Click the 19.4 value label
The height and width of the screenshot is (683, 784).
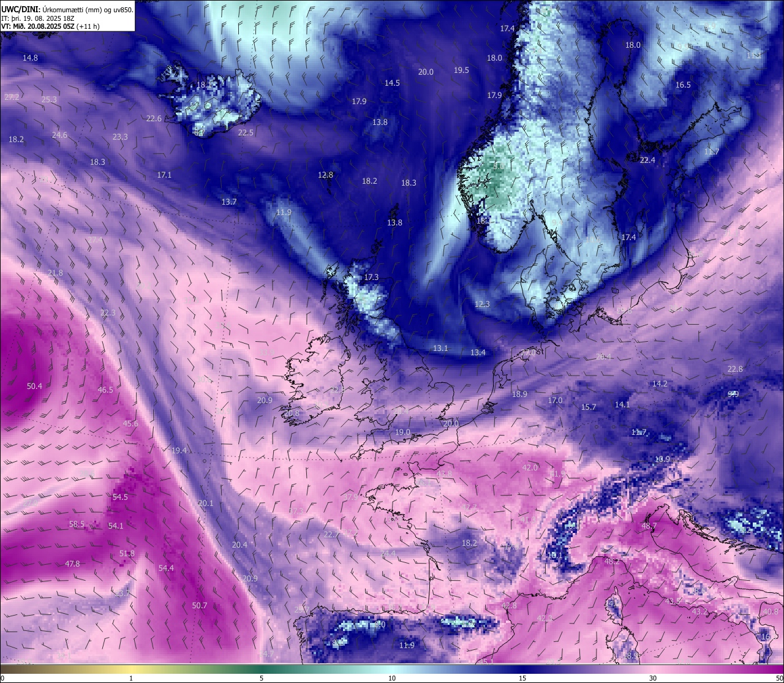tap(179, 451)
